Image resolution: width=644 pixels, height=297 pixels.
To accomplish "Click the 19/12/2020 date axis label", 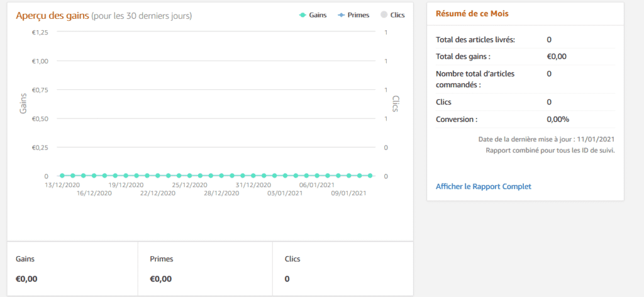I will tap(126, 185).
